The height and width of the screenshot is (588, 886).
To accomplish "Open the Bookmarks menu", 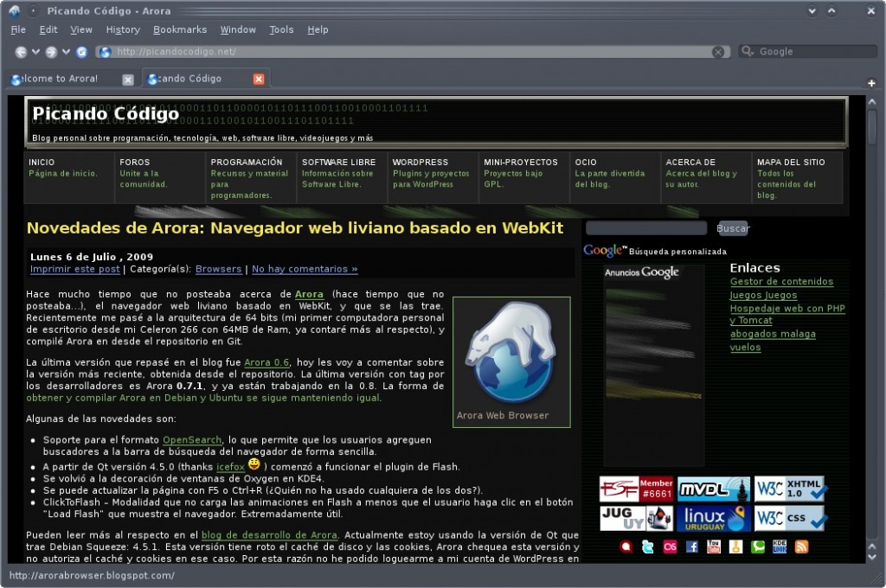I will [x=180, y=29].
